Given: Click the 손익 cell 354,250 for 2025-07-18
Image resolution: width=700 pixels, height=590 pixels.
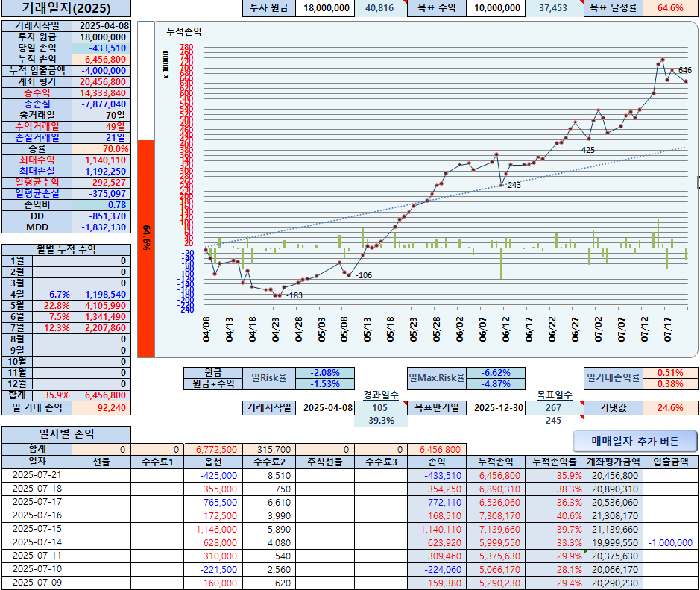Looking at the screenshot, I should pos(437,489).
